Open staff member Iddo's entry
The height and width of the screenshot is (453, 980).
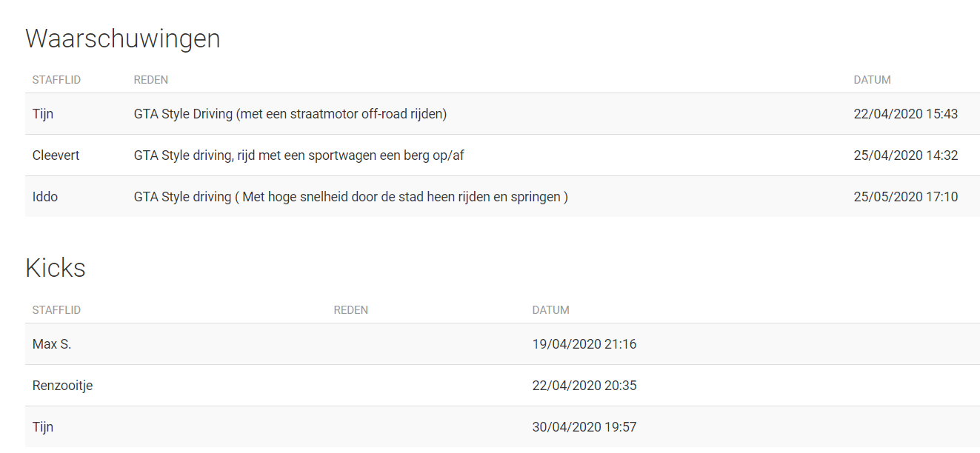tap(45, 197)
